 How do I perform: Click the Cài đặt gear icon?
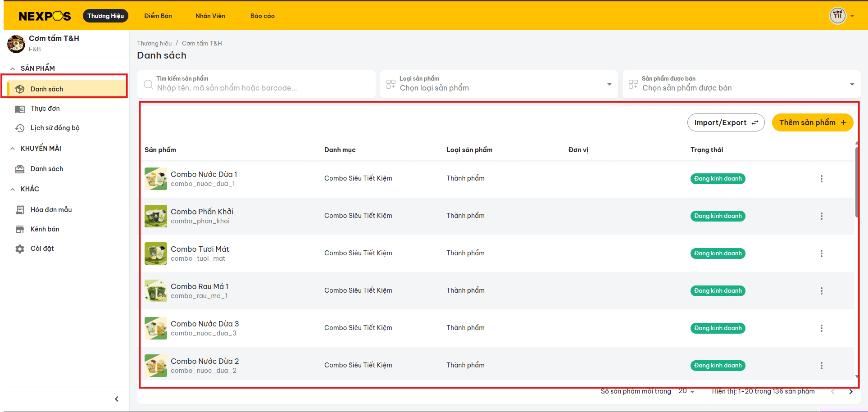pos(20,249)
